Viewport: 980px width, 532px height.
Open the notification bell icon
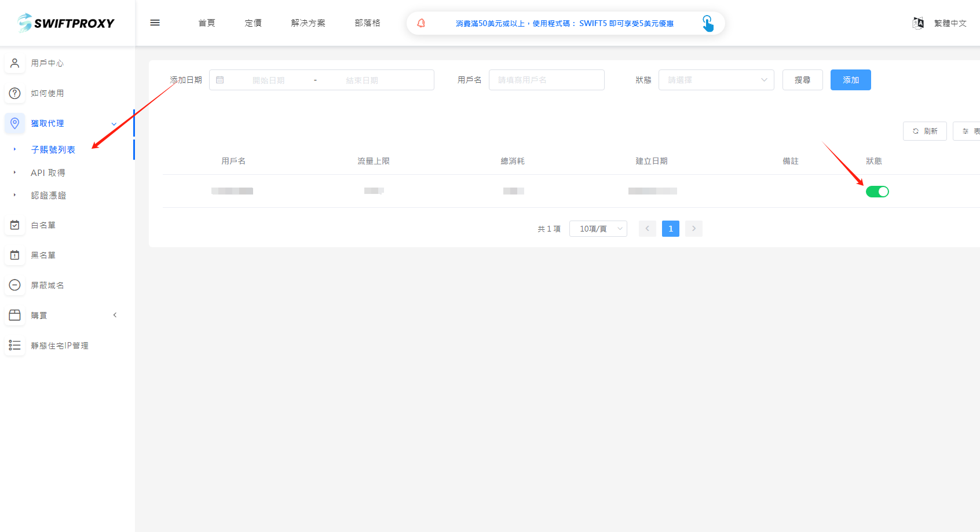click(x=421, y=23)
